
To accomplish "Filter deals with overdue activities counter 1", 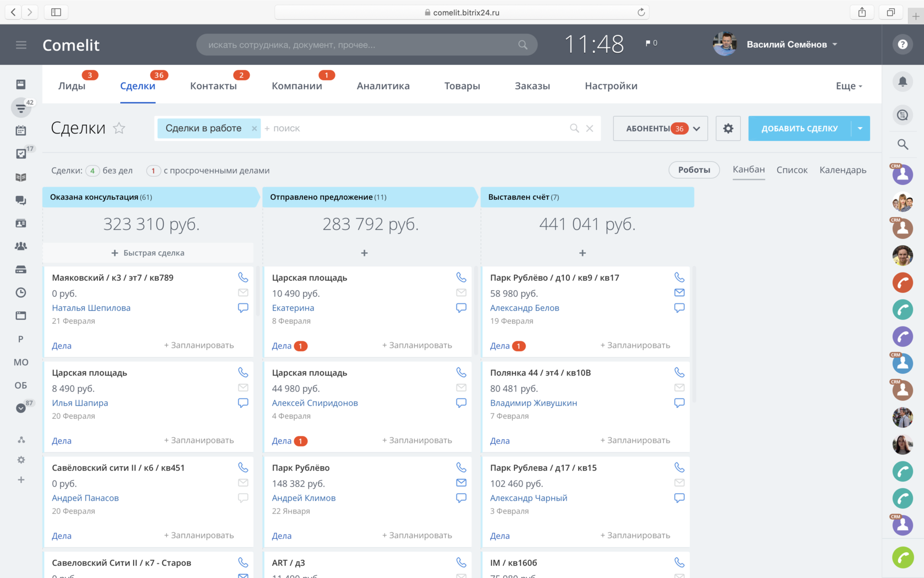I will 153,171.
